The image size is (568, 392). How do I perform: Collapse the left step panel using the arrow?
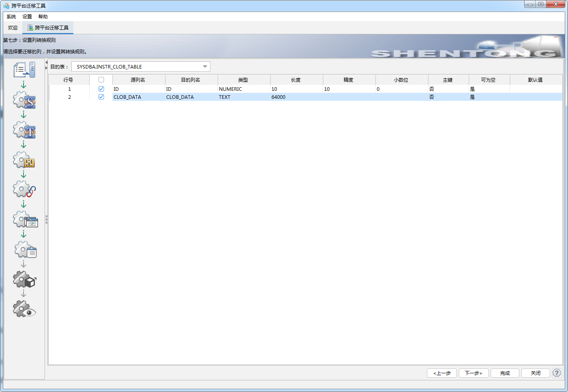[x=46, y=63]
